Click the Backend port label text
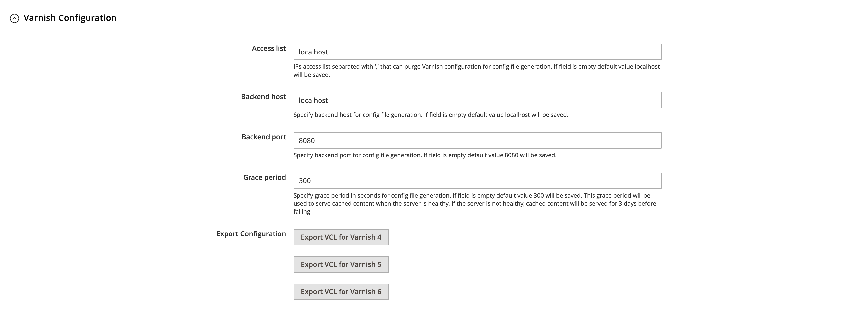The image size is (868, 310). tap(264, 137)
